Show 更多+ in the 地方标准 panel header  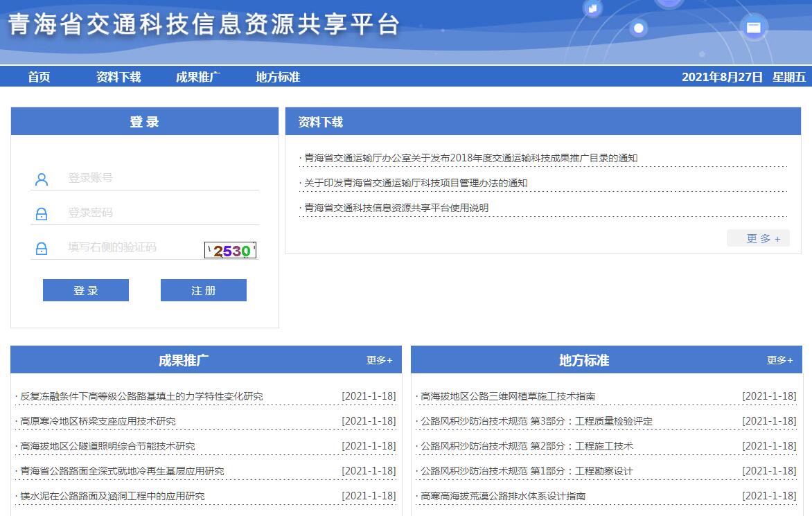click(779, 360)
